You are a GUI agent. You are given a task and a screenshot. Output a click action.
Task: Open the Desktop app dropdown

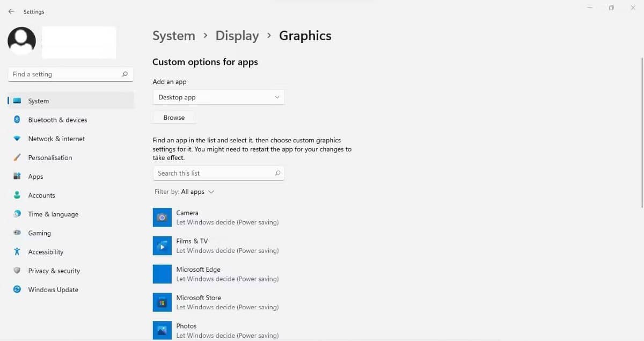[x=218, y=97]
